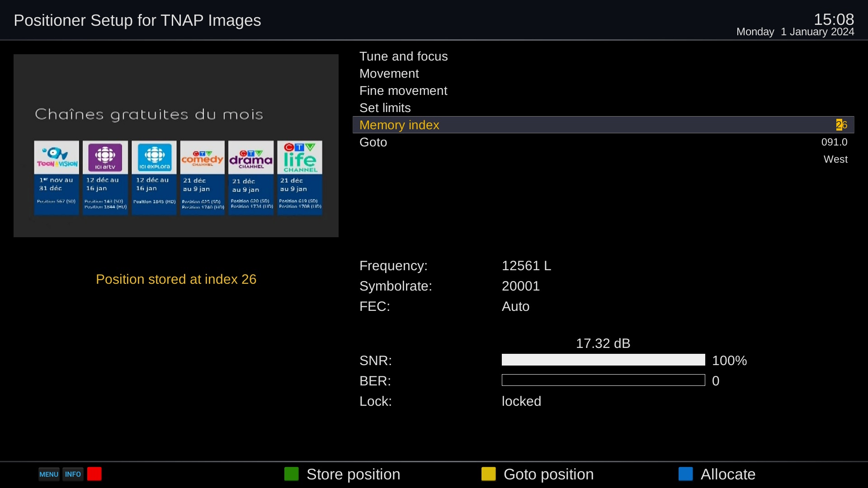Click 'Position stored at index 26' message
This screenshot has width=868, height=488.
[176, 279]
